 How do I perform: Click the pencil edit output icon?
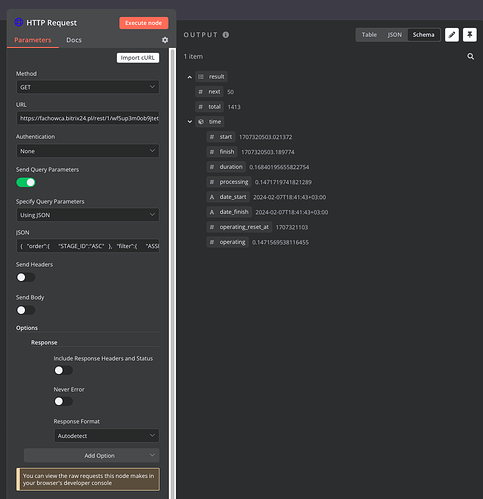pyautogui.click(x=452, y=35)
